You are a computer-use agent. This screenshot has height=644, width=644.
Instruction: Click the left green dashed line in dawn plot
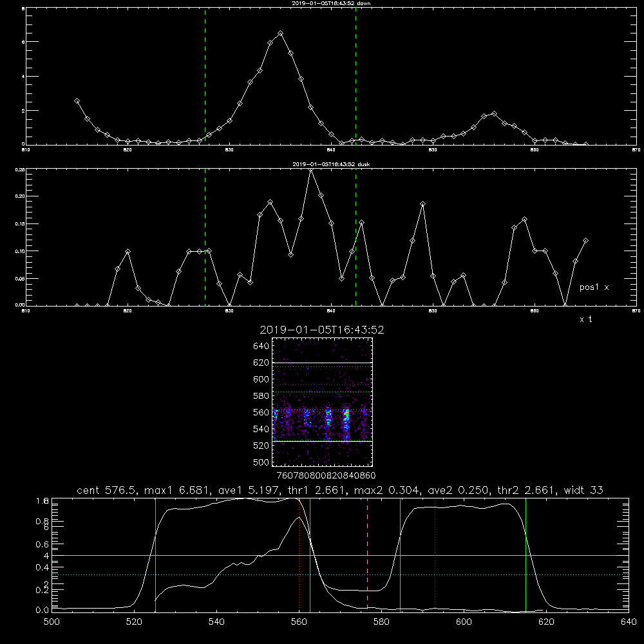[205, 77]
